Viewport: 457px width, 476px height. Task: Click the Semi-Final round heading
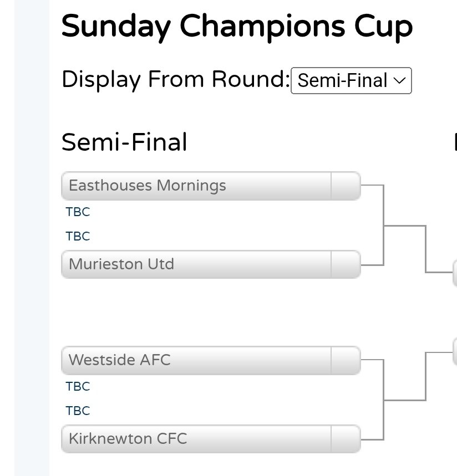[124, 142]
